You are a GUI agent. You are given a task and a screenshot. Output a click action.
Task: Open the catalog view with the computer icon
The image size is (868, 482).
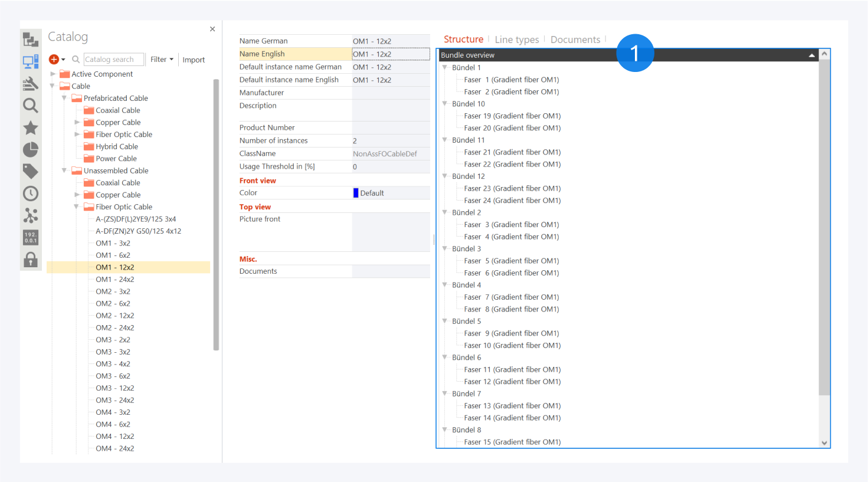[x=31, y=61]
